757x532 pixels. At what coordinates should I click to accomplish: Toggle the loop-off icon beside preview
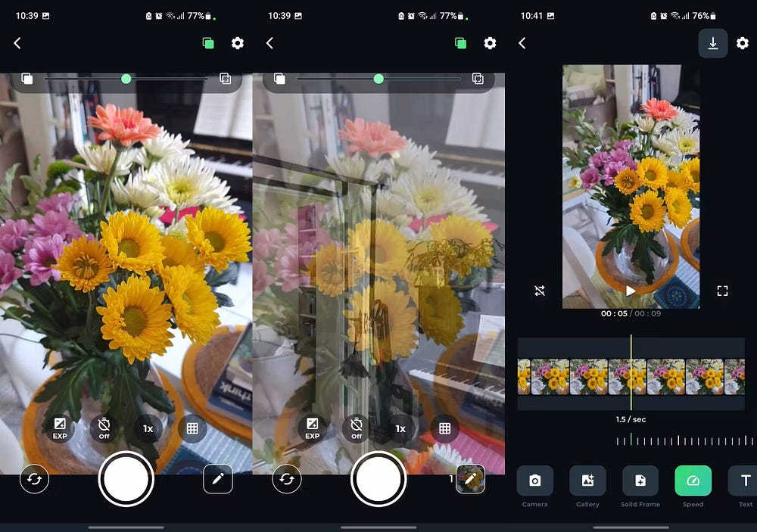coord(540,291)
